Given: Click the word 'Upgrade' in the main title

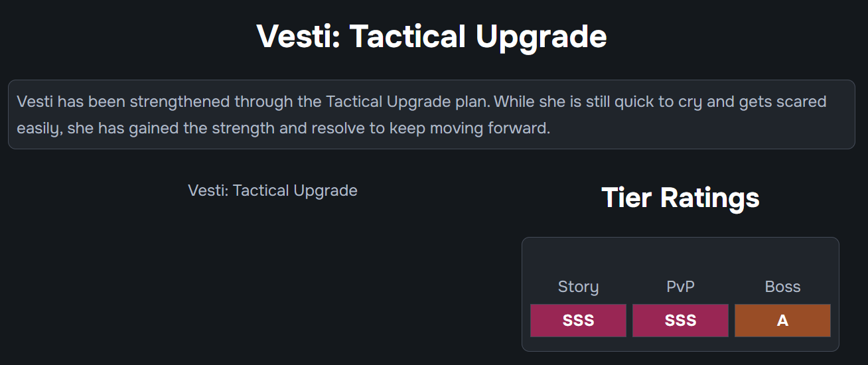Looking at the screenshot, I should [x=541, y=36].
